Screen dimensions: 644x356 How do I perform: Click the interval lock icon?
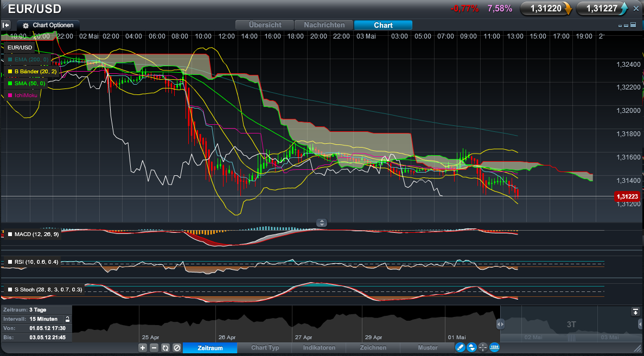tap(67, 319)
